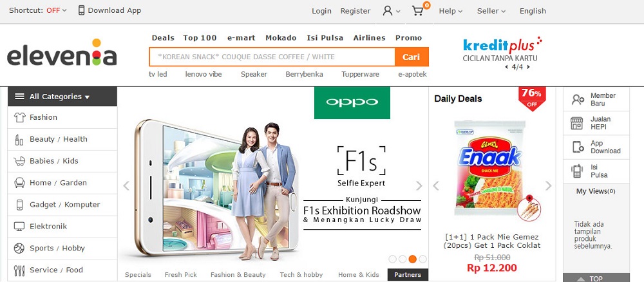Open the Top 100 menu item
Screen dimensions: 644x282
point(200,37)
